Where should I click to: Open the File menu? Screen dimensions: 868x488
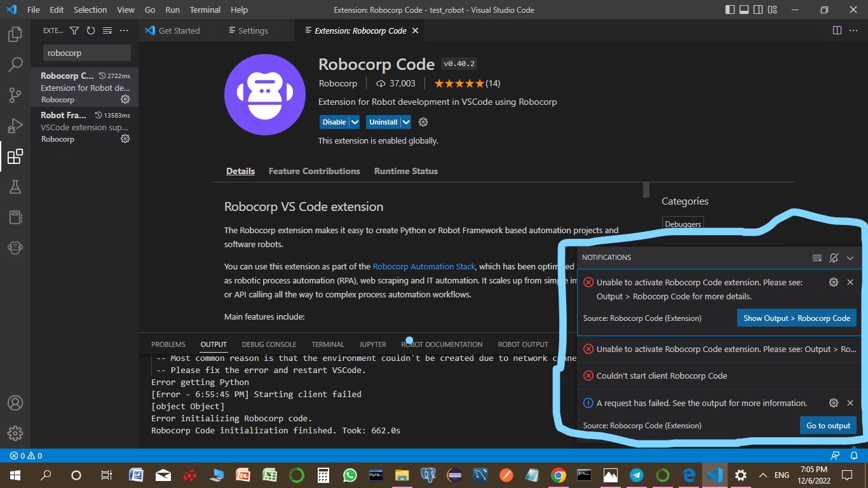coord(33,10)
